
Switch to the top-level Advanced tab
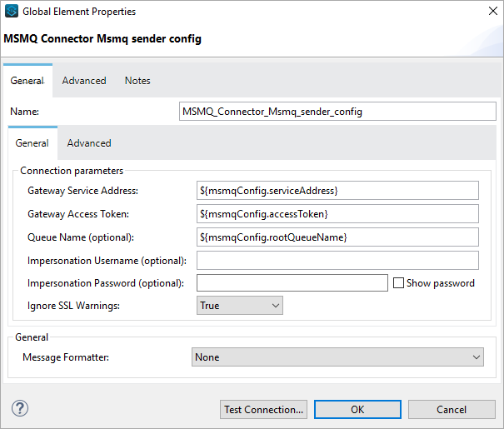click(84, 81)
